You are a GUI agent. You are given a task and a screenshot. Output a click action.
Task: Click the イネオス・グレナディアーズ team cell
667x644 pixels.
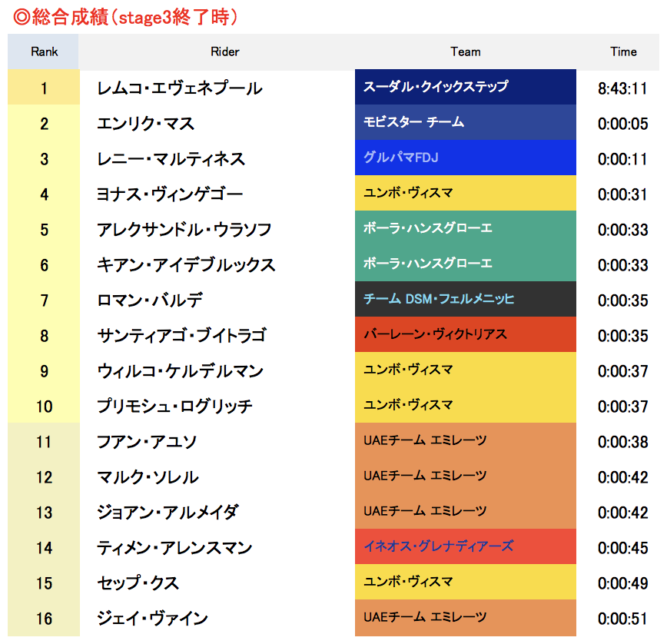coord(466,546)
